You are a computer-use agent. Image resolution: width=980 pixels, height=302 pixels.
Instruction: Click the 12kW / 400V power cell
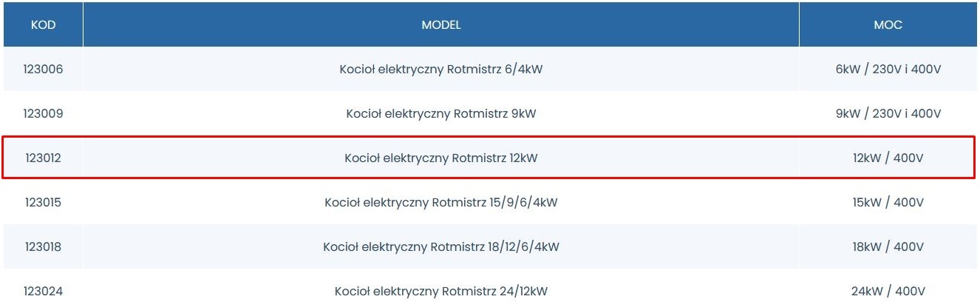tap(888, 158)
